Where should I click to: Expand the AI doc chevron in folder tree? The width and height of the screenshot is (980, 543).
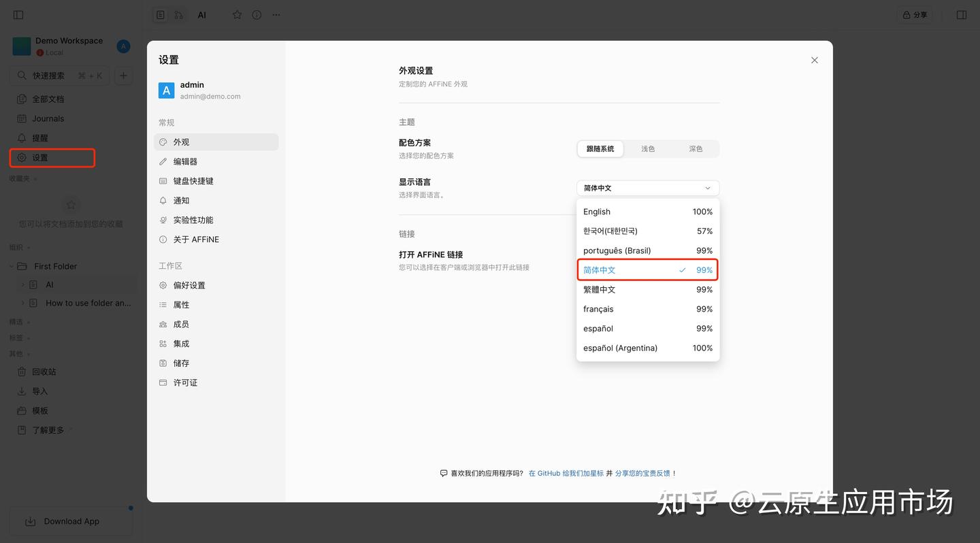click(x=23, y=285)
